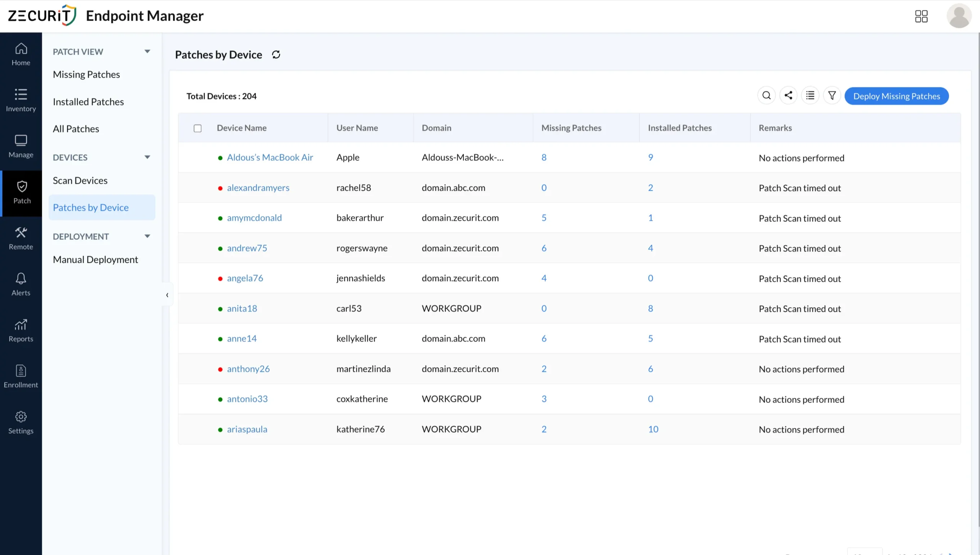Image resolution: width=980 pixels, height=555 pixels.
Task: Open Manual Deployment page
Action: 95,260
